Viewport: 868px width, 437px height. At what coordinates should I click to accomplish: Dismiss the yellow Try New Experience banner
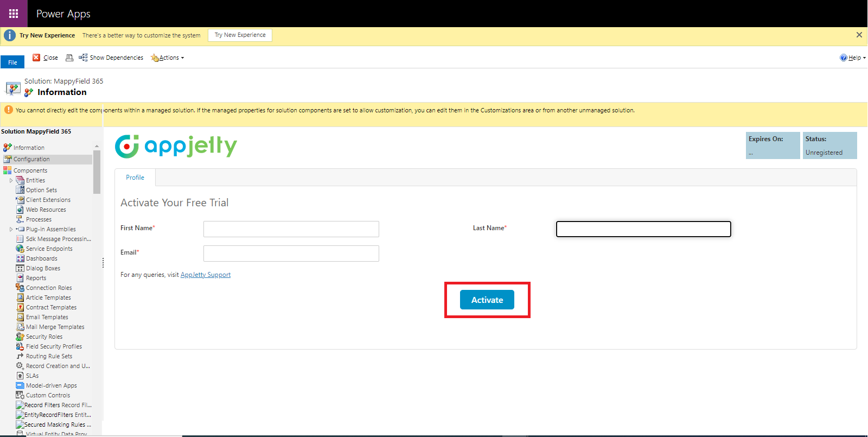(x=859, y=35)
